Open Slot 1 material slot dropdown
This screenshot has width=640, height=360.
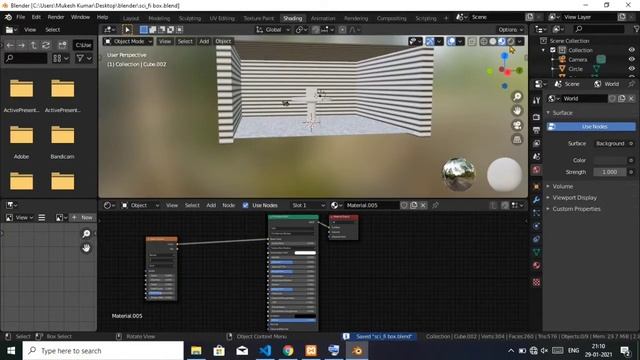pos(309,205)
